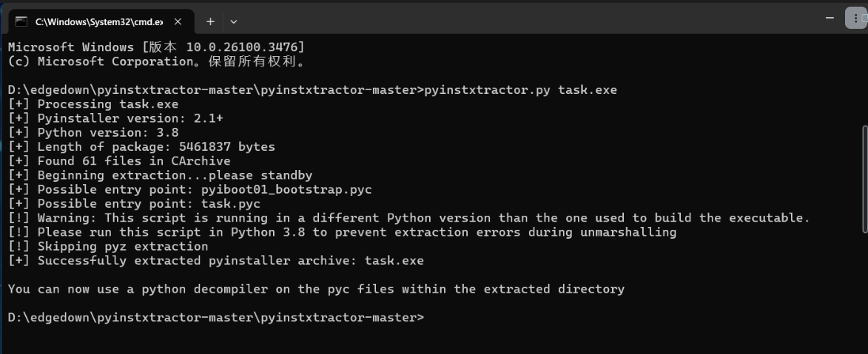Expand the new-tab profile dropdown chevron
The height and width of the screenshot is (354, 868).
(x=234, y=21)
